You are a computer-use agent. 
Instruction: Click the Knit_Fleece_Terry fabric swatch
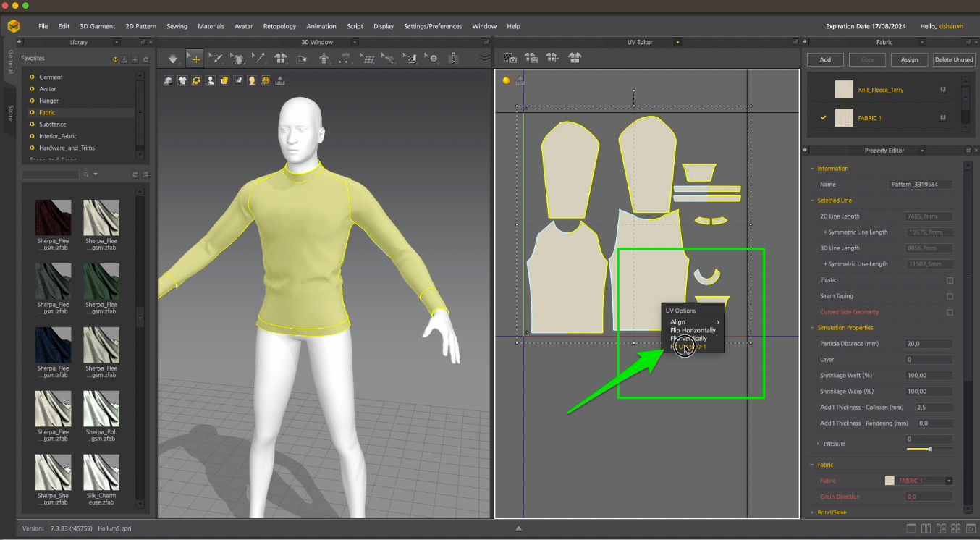coord(844,90)
